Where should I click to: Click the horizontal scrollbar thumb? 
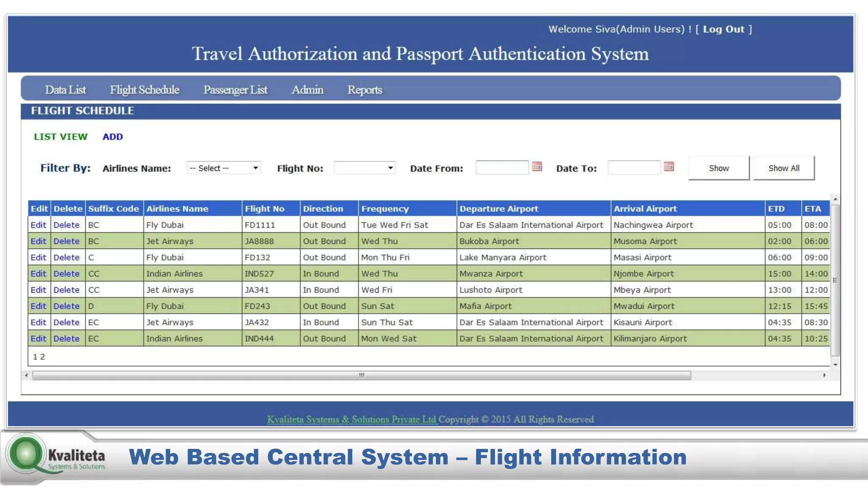click(x=362, y=375)
